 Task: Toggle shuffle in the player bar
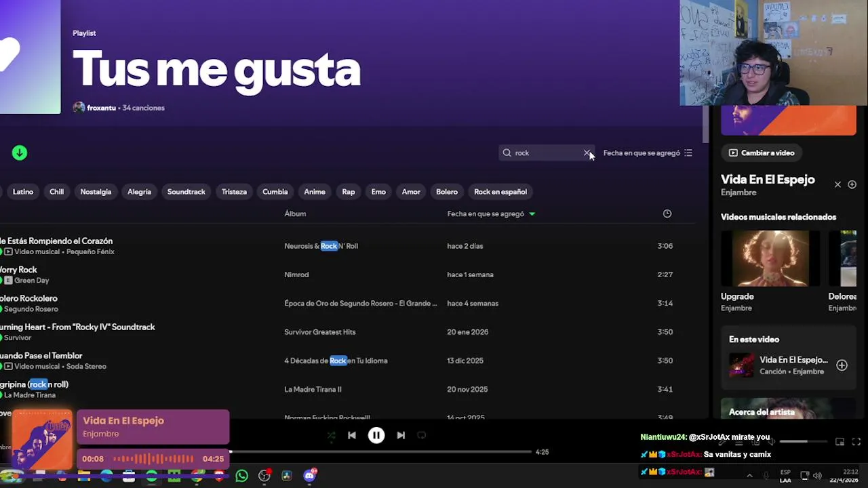coord(331,436)
